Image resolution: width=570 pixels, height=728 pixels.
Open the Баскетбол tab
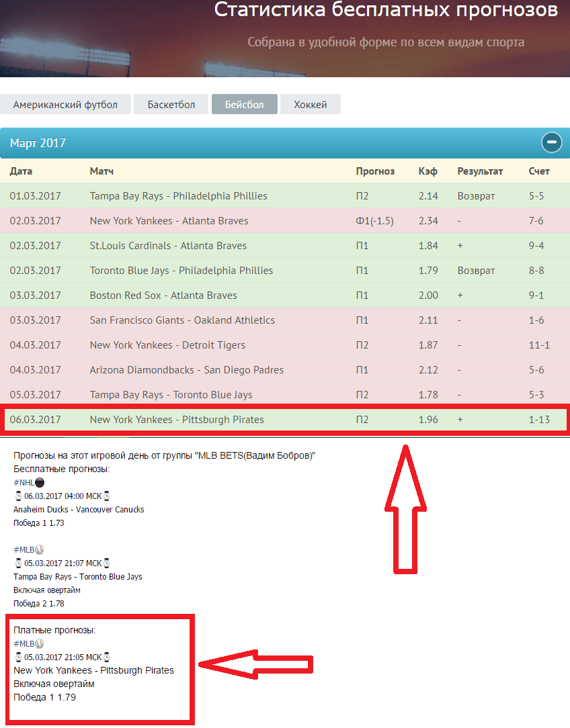click(171, 105)
